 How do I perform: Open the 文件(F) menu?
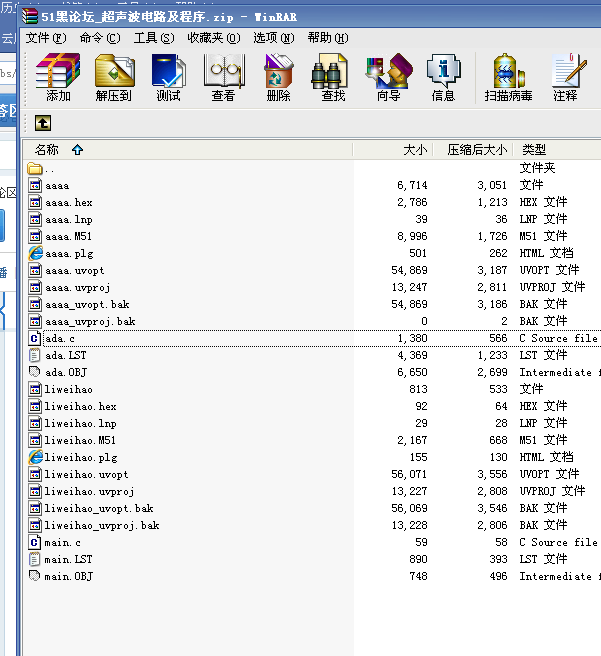click(x=46, y=38)
